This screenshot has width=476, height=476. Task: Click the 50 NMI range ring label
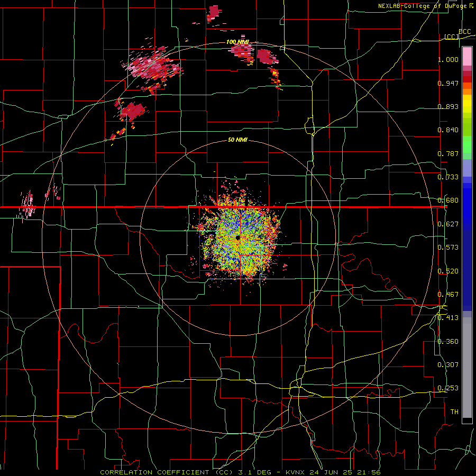(x=237, y=140)
